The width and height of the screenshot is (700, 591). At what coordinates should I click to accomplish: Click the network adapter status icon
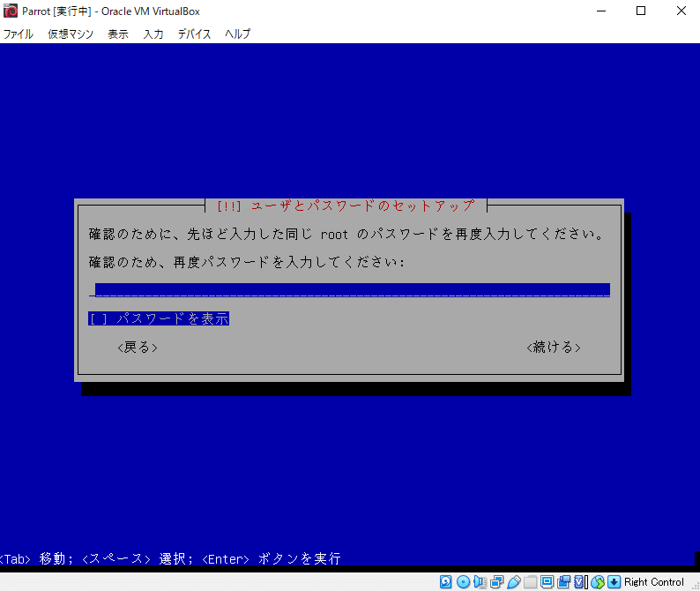pyautogui.click(x=496, y=581)
